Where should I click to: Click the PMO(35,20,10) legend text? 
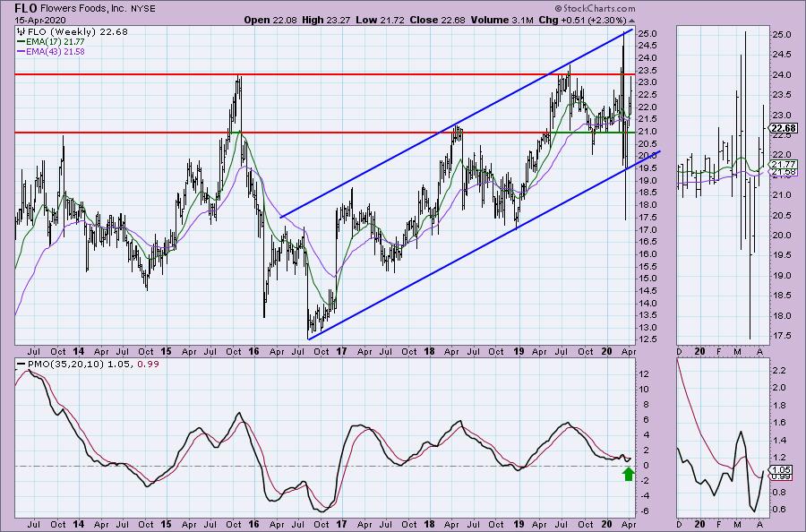67,364
